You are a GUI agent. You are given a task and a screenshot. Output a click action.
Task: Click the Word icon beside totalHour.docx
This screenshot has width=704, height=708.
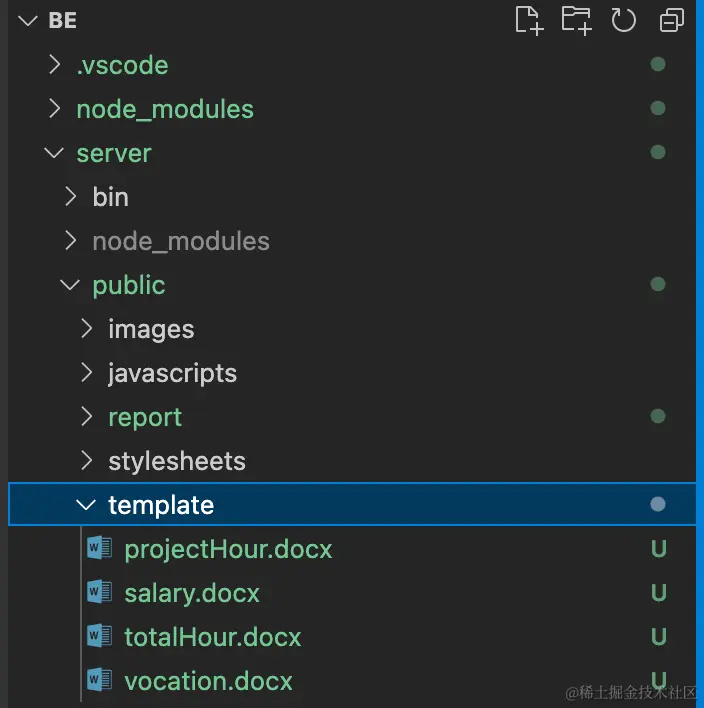point(99,637)
